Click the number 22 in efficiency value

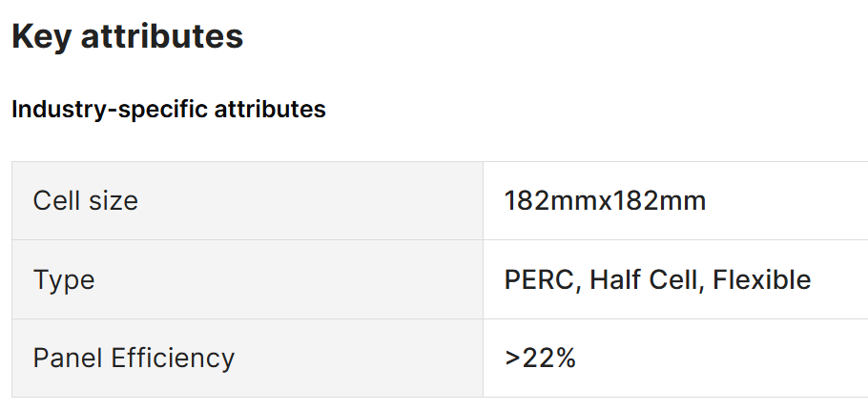coord(539,358)
